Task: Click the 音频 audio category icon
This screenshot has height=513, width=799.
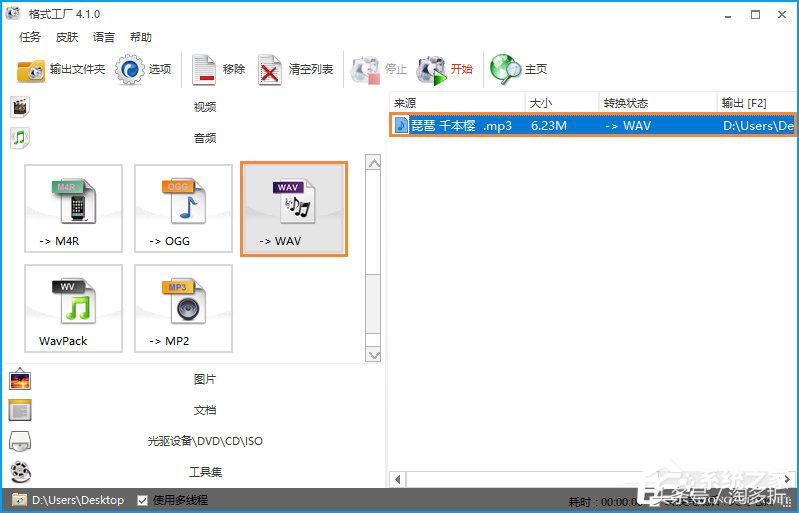Action: [20, 138]
